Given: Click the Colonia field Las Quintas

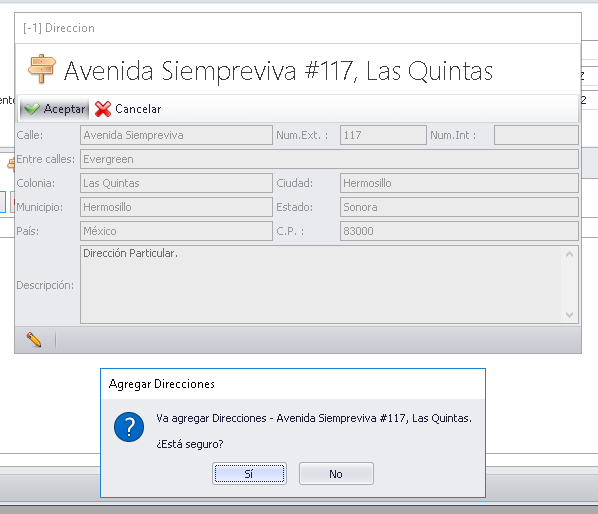Looking at the screenshot, I should click(176, 183).
